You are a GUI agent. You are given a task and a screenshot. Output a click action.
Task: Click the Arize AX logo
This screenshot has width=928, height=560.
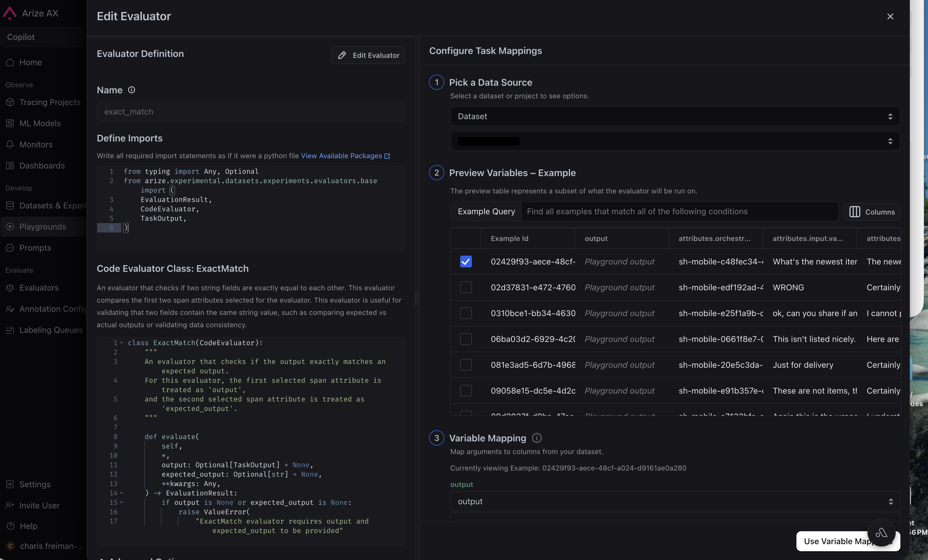click(10, 13)
